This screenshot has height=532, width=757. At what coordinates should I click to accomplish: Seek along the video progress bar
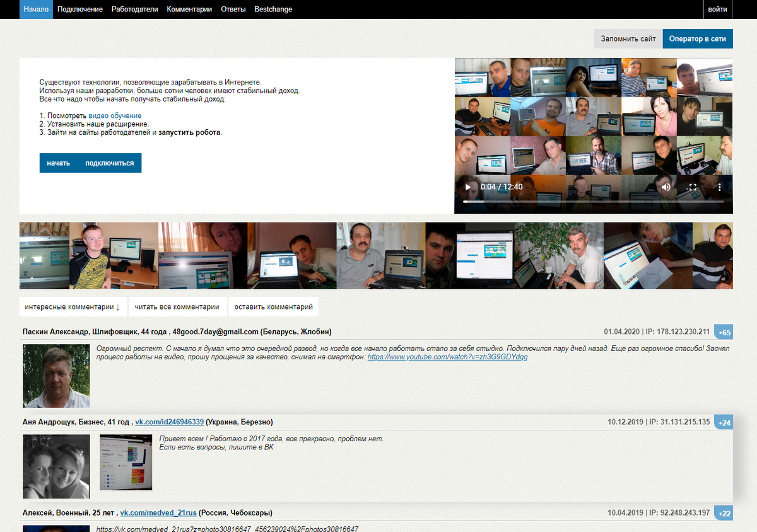(593, 202)
